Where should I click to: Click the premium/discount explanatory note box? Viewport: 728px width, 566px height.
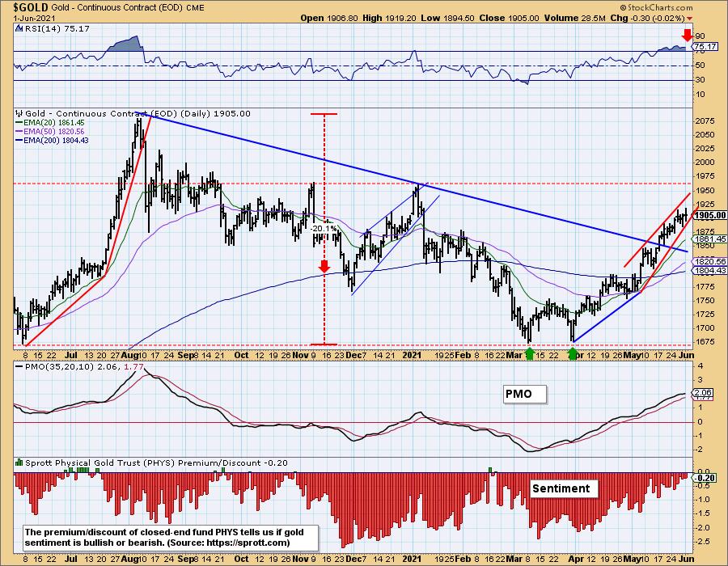(x=170, y=538)
